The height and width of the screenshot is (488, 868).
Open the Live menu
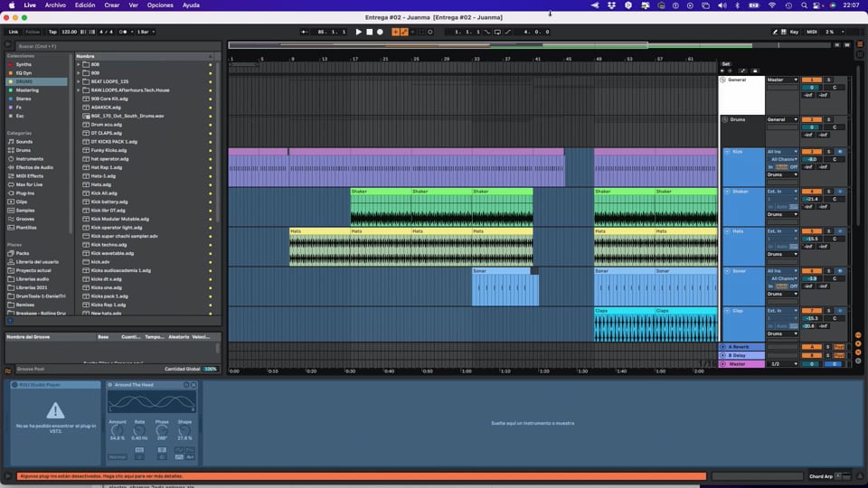point(30,5)
